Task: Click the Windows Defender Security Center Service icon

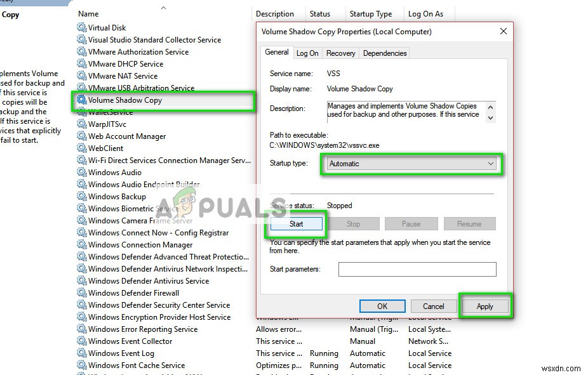Action: coord(82,305)
